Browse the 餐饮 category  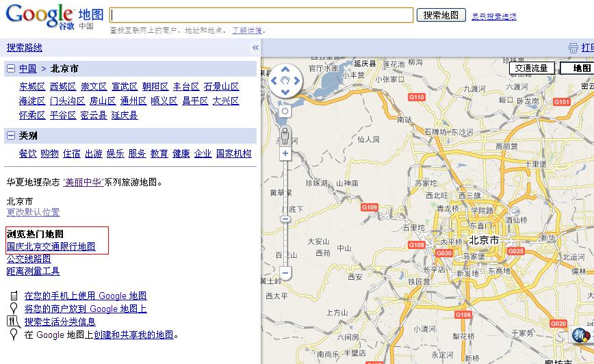[x=27, y=153]
